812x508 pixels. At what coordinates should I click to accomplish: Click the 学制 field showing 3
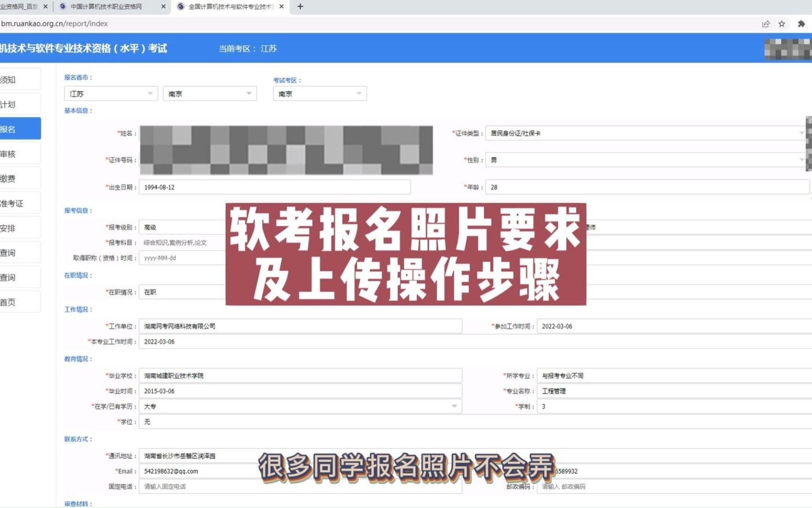point(674,406)
